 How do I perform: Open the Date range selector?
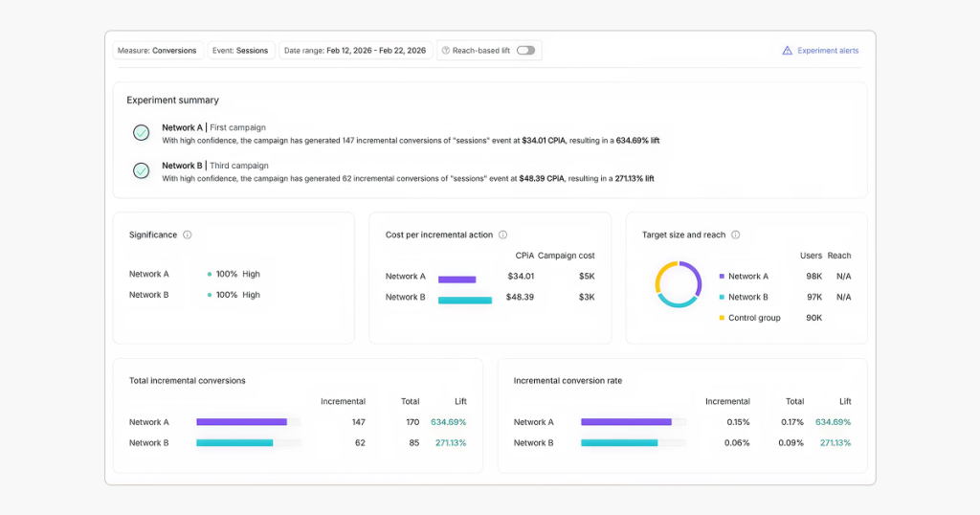click(x=354, y=51)
